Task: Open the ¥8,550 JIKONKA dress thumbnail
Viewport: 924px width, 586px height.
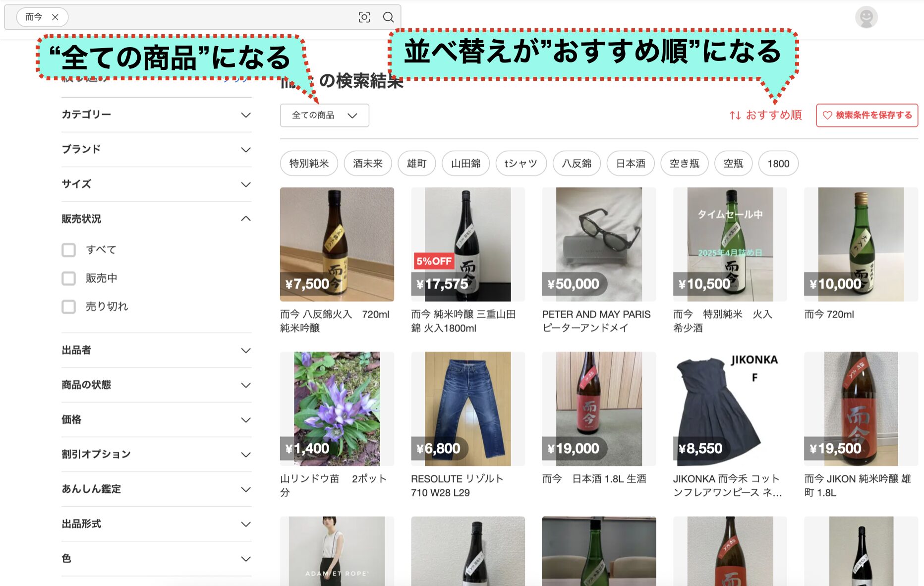Action: 730,409
